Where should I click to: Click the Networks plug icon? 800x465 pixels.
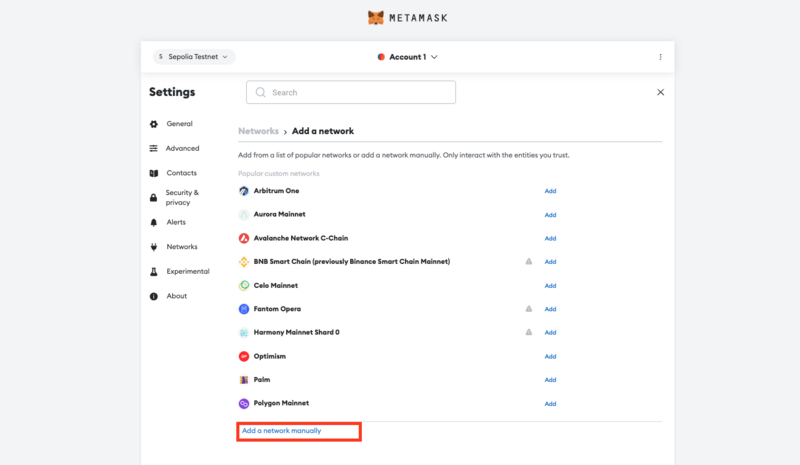coord(154,247)
